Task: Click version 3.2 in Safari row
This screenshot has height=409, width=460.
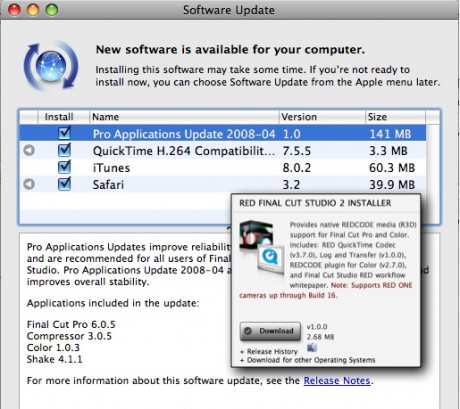Action: tap(291, 185)
